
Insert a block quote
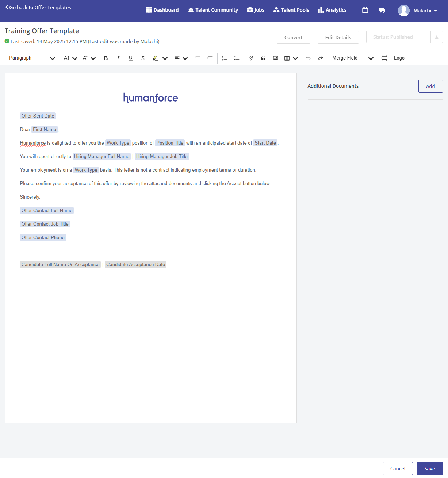[263, 58]
